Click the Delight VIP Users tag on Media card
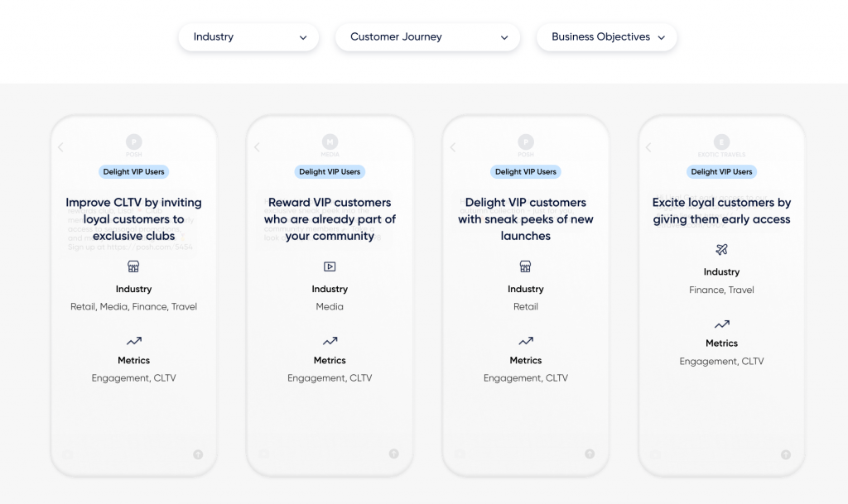Viewport: 848px width, 504px height. click(x=330, y=171)
